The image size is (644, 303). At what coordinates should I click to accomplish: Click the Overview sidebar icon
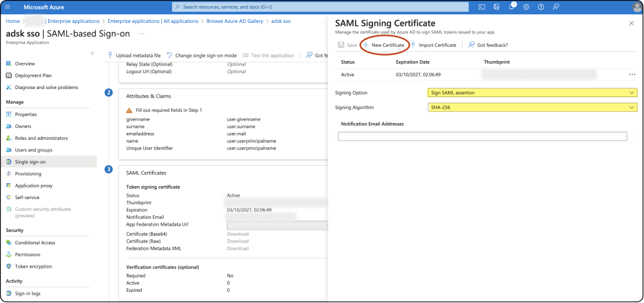tap(9, 64)
